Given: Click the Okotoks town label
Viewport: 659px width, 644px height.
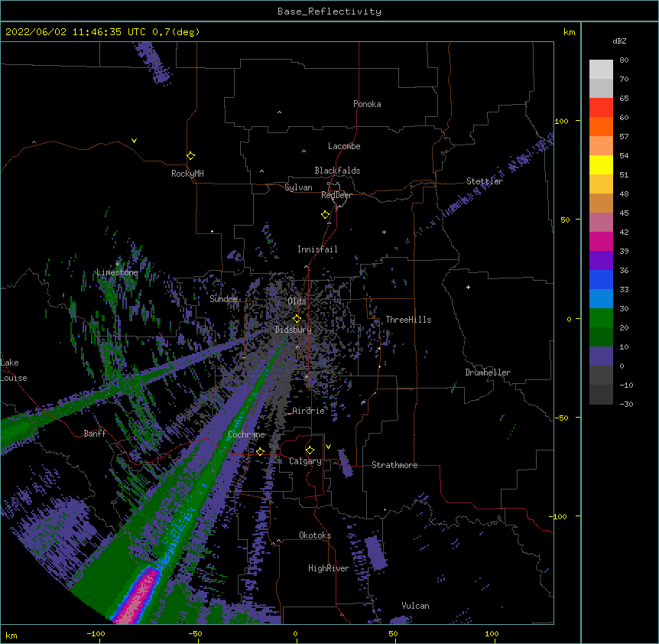Looking at the screenshot, I should (x=315, y=535).
